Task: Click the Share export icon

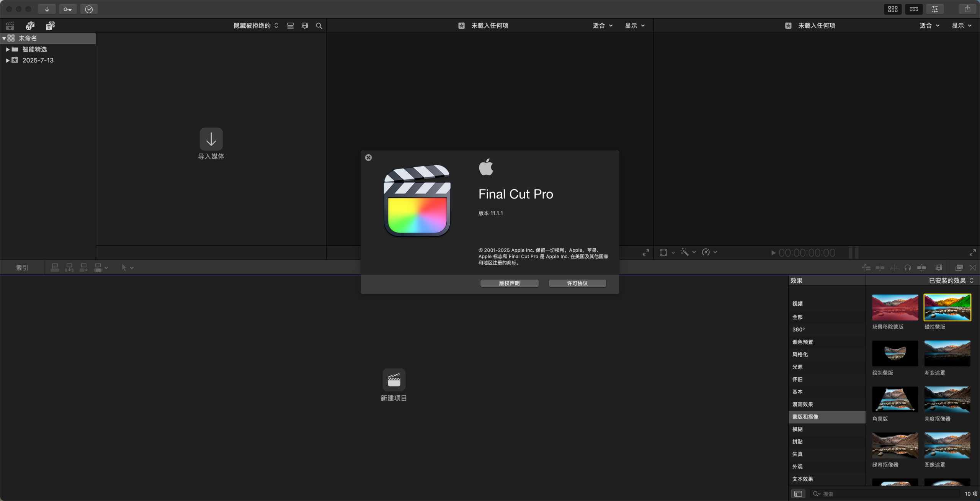Action: point(967,9)
